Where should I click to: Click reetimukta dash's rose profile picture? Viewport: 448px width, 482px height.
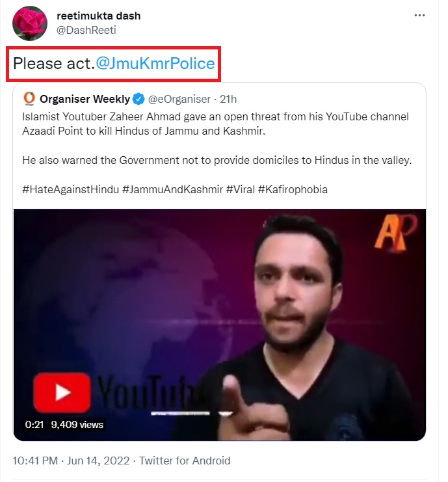(30, 23)
